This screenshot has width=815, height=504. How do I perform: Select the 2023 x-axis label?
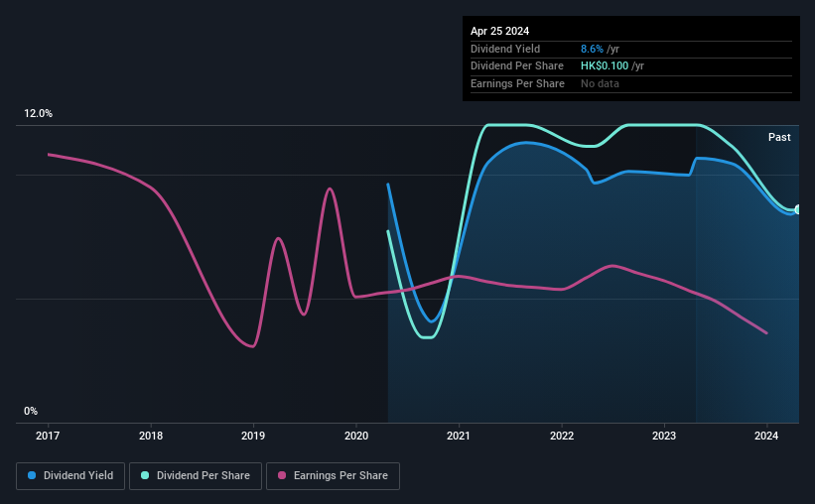664,436
